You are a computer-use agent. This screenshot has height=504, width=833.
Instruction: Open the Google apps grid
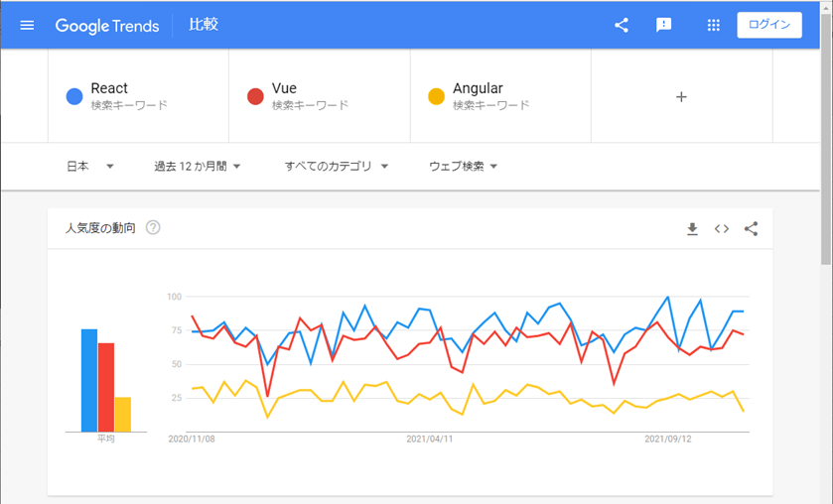click(713, 25)
